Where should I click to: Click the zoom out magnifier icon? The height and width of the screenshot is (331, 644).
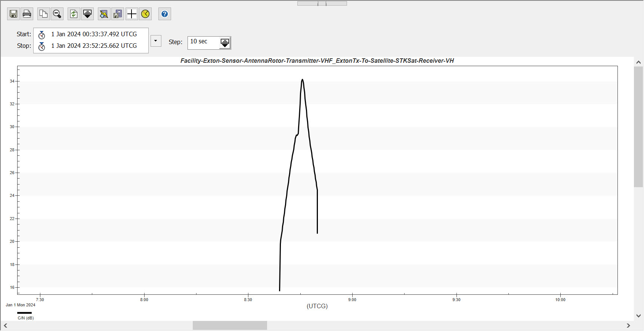click(57, 14)
